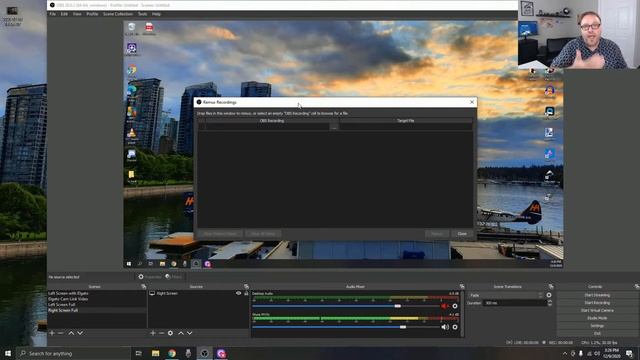
Task: Open the View menu
Action: pos(77,14)
